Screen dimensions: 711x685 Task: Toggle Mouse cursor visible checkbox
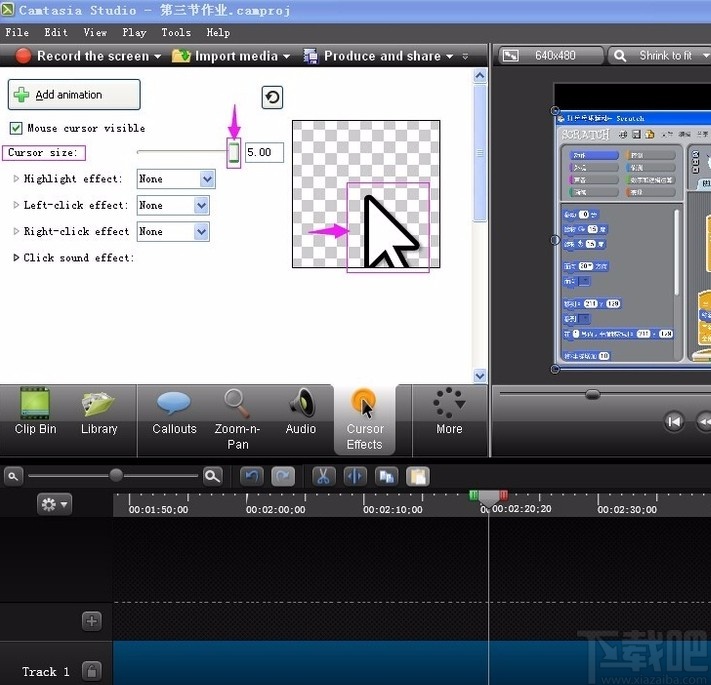(x=16, y=128)
